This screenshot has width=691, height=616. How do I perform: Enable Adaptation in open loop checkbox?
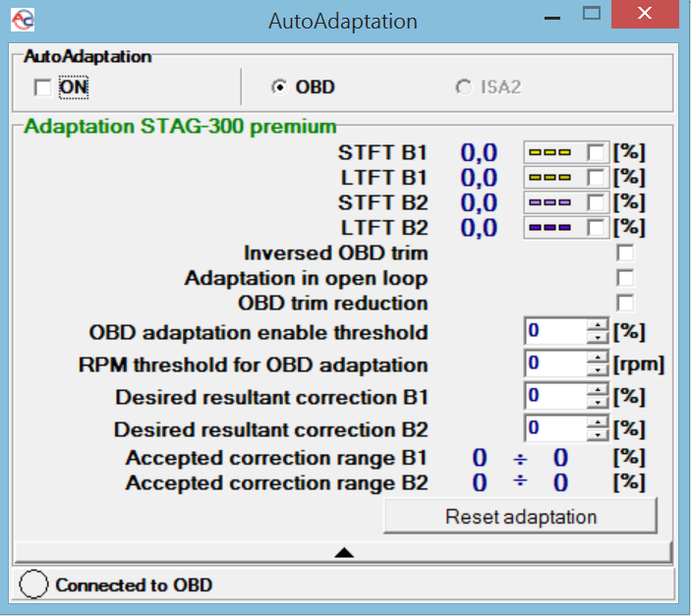(x=625, y=278)
